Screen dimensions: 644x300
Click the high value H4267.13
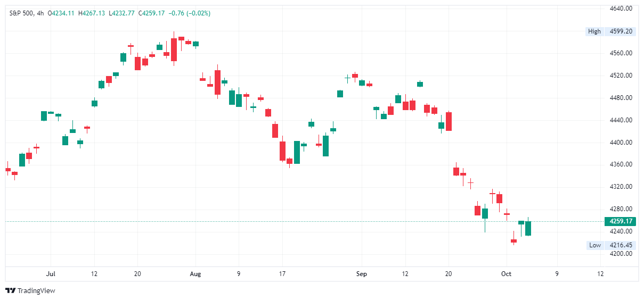[x=92, y=13]
